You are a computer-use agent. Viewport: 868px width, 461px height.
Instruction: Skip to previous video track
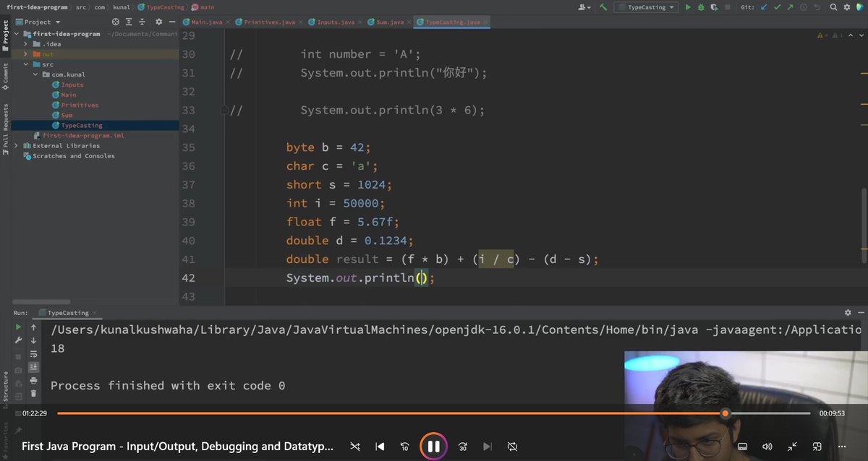(380, 447)
